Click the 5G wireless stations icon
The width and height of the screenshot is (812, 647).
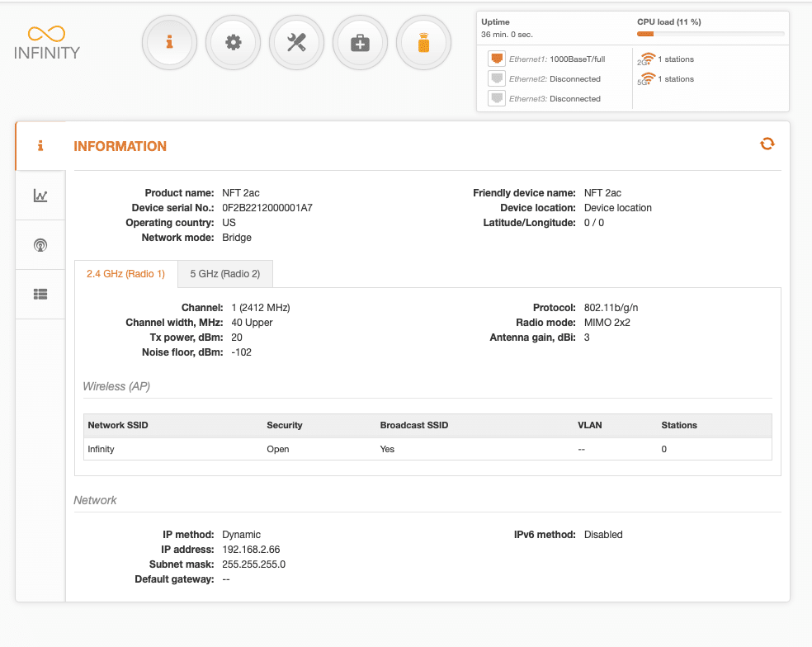coord(646,78)
